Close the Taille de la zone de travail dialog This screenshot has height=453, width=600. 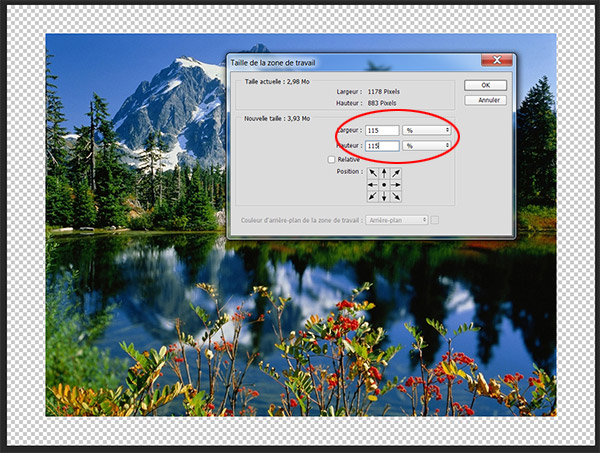pos(497,60)
